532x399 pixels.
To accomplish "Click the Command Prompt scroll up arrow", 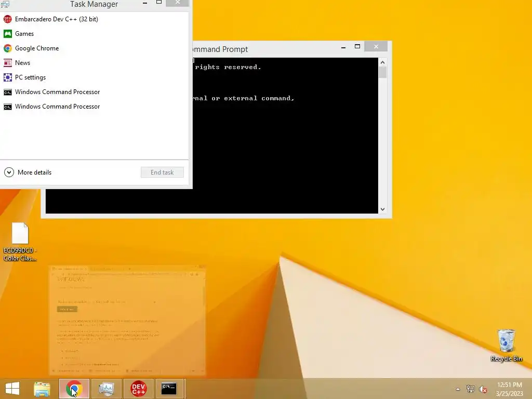I will (x=383, y=62).
